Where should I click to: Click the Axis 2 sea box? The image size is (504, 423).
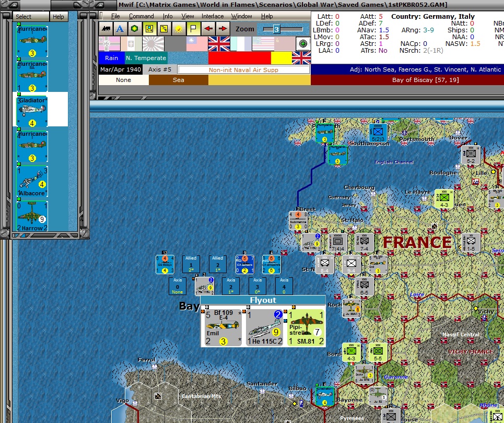coord(231,286)
